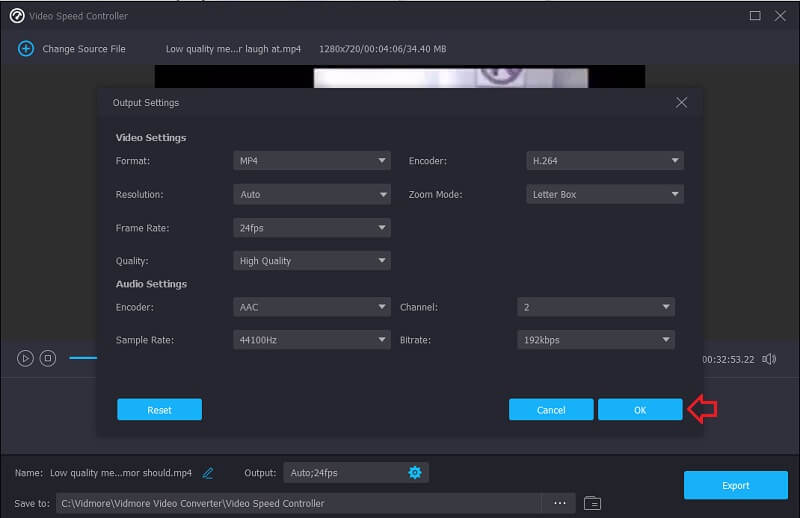
Task: Click the playback progress slider
Action: coord(83,358)
